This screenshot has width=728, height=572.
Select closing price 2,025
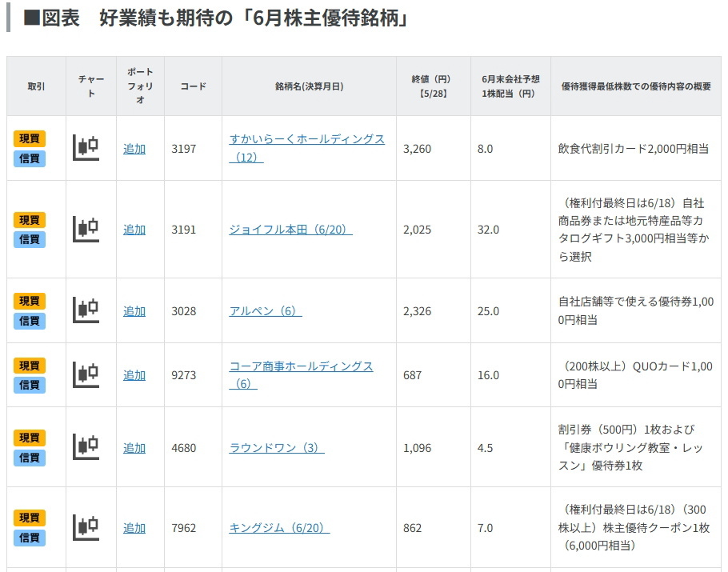417,230
